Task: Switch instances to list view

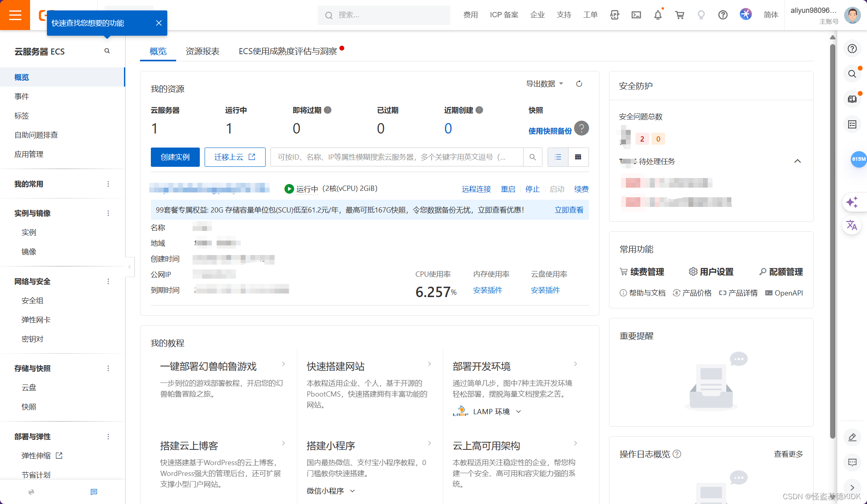Action: 558,157
